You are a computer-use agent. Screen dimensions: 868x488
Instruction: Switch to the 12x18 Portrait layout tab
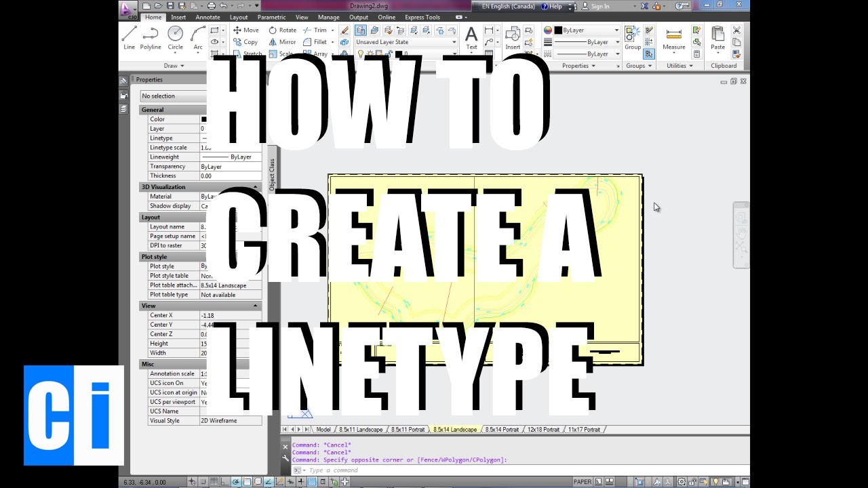point(543,430)
